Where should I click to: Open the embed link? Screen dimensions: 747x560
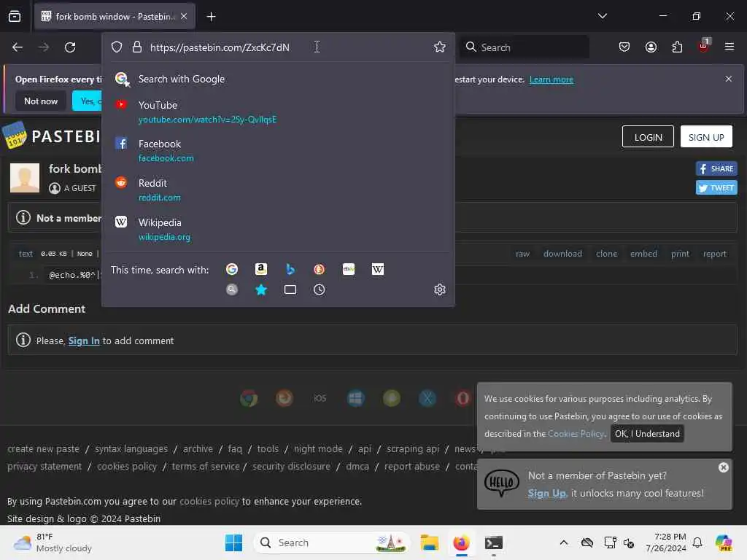pos(643,254)
